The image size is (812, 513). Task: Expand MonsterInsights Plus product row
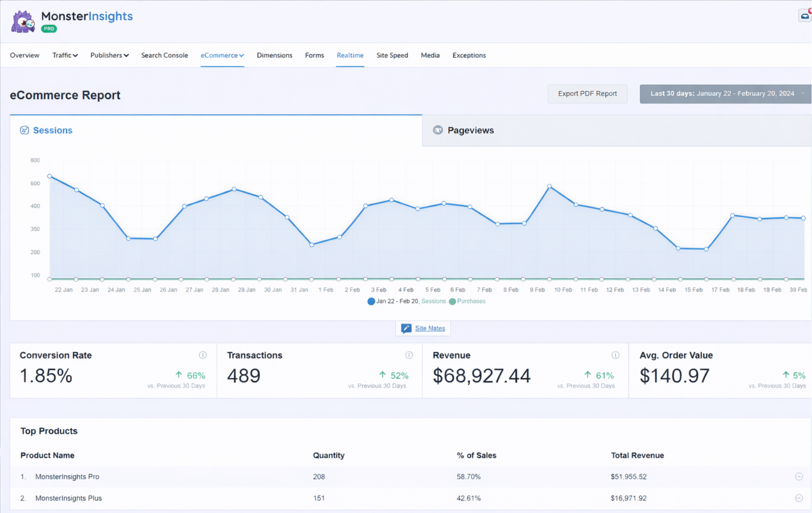[799, 498]
